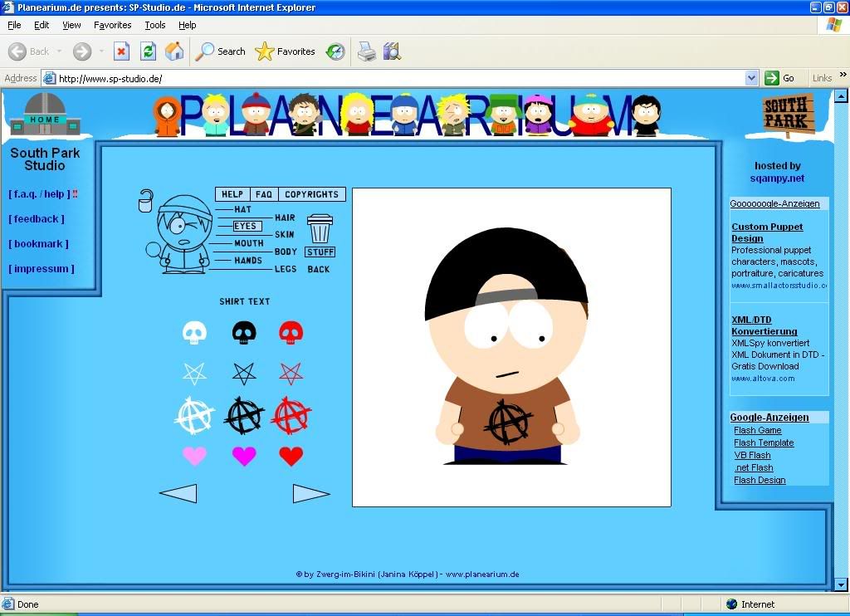
Task: Click the character preview canvas
Action: point(511,348)
